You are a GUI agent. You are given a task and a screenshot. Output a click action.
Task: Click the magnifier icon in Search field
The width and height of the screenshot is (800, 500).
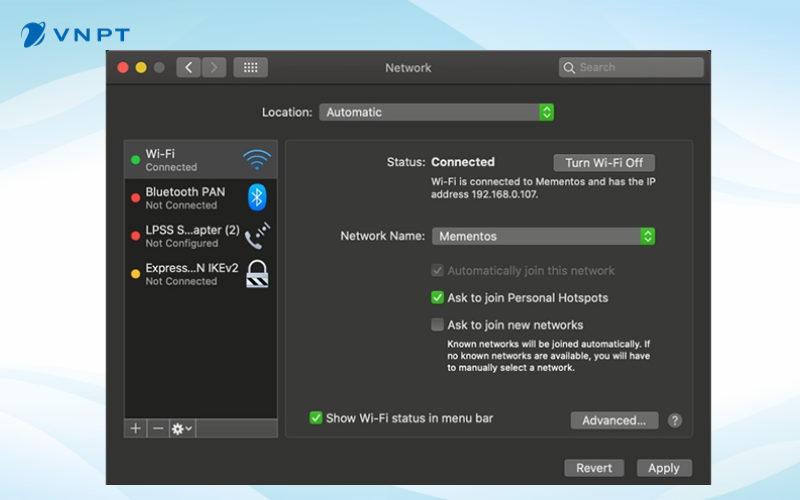click(569, 67)
